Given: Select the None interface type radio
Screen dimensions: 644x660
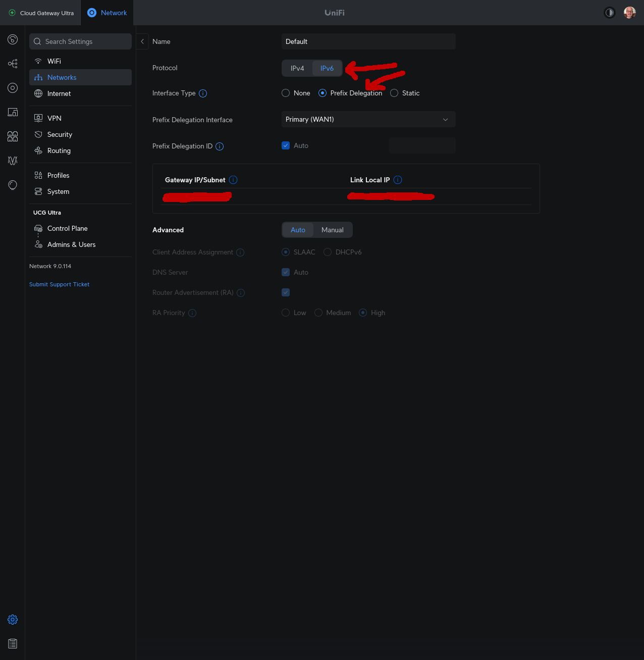Looking at the screenshot, I should click(286, 93).
